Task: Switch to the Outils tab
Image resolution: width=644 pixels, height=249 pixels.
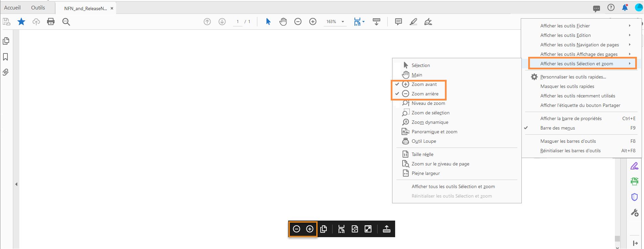Action: (x=38, y=7)
